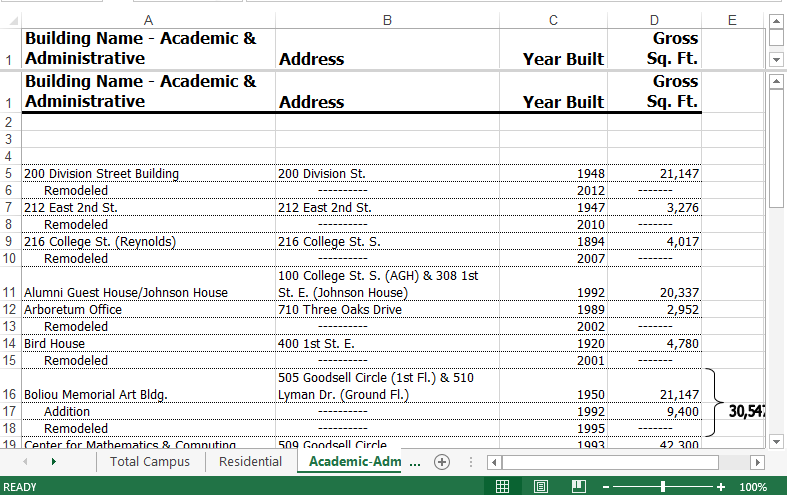
Task: Open zoom dialog via 100% level
Action: click(x=752, y=487)
